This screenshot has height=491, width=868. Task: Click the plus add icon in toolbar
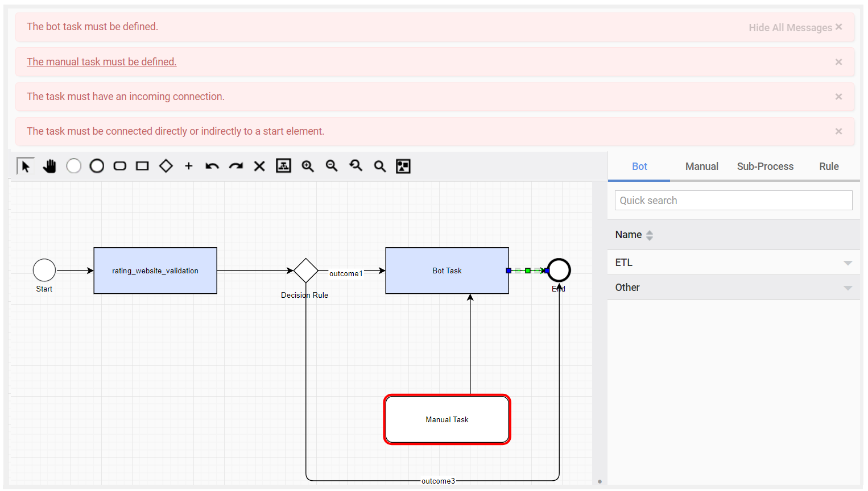click(189, 166)
